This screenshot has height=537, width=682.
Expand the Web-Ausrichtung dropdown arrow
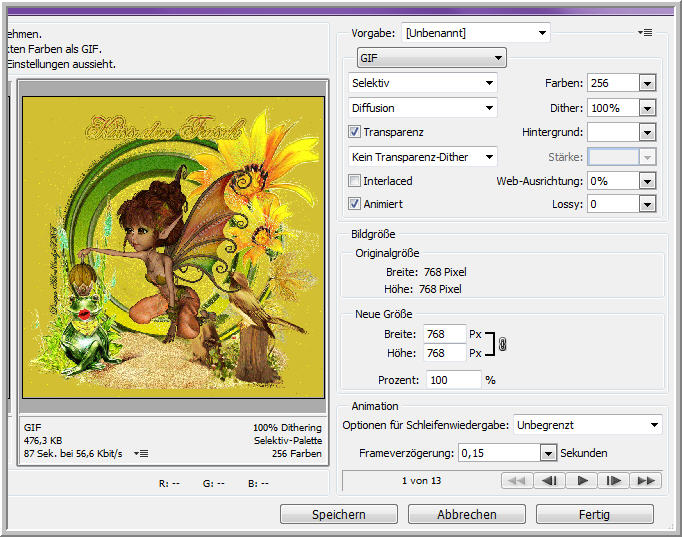[x=647, y=181]
